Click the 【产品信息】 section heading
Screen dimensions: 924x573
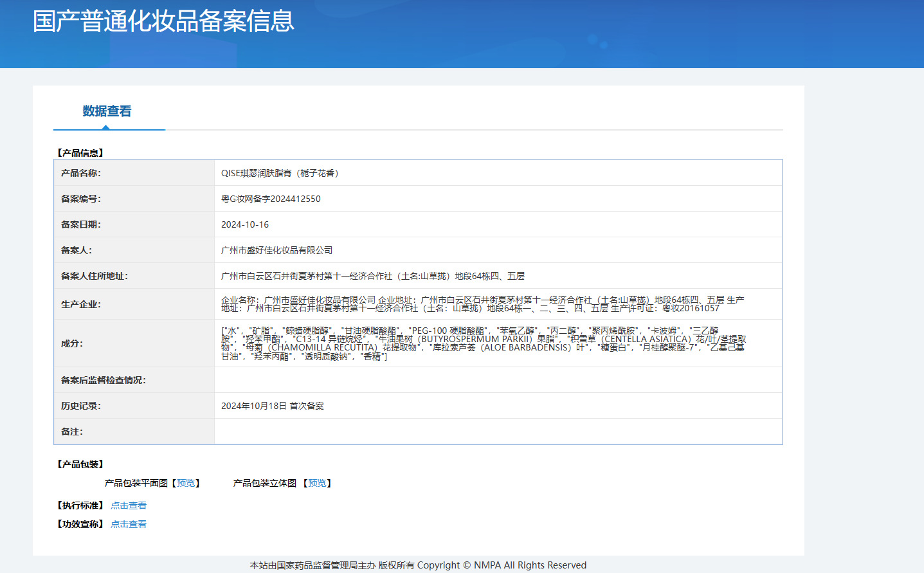(x=80, y=153)
